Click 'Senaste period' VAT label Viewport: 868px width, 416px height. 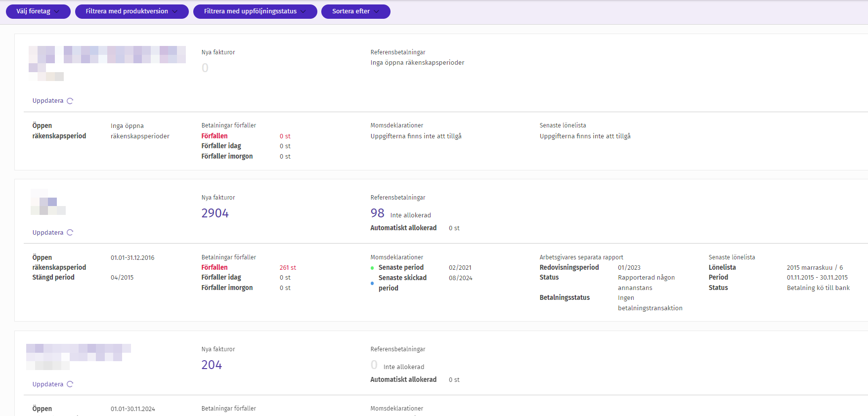(x=401, y=267)
